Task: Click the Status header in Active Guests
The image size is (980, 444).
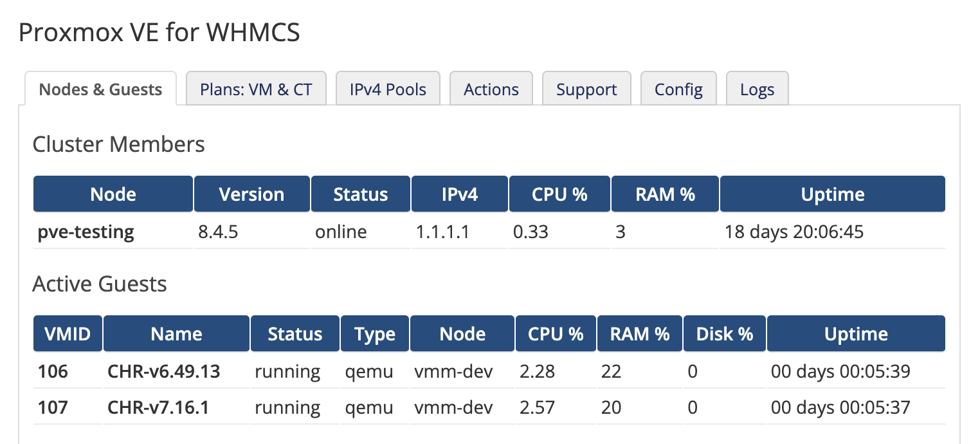Action: (x=295, y=333)
